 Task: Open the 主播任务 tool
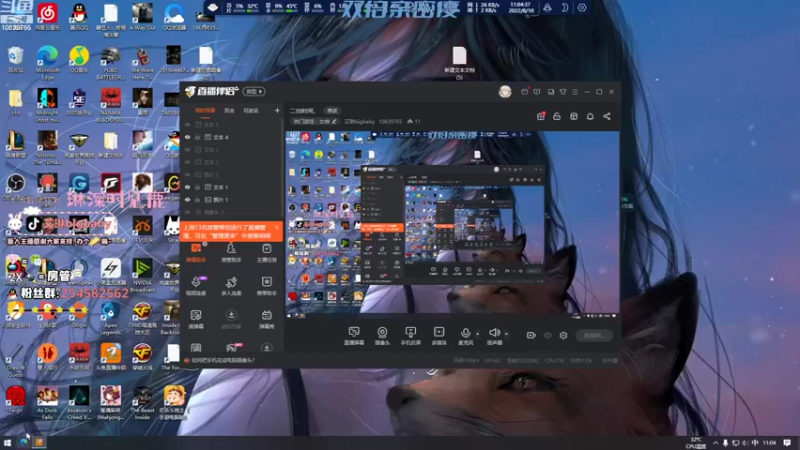click(266, 253)
